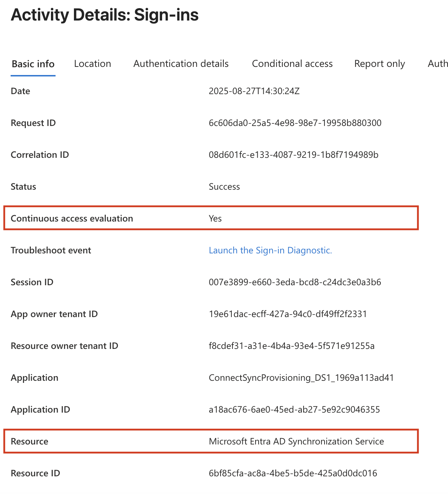448x494 pixels.
Task: Click the Request ID field label
Action: 33,123
